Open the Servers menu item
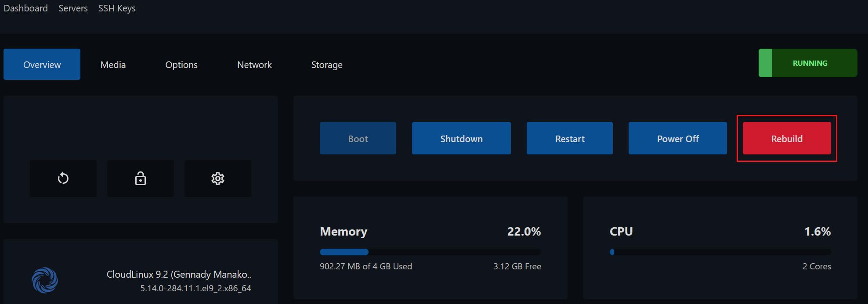Image resolution: width=868 pixels, height=304 pixels. (73, 8)
